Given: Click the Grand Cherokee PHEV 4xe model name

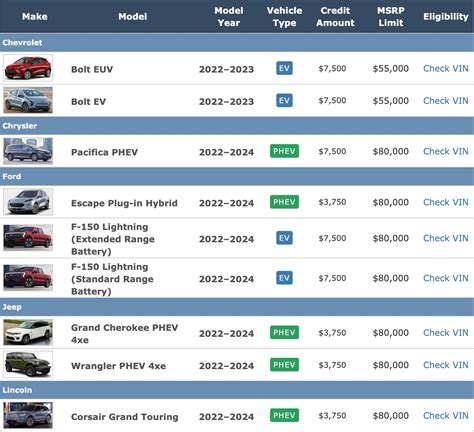Looking at the screenshot, I should click(x=125, y=334).
